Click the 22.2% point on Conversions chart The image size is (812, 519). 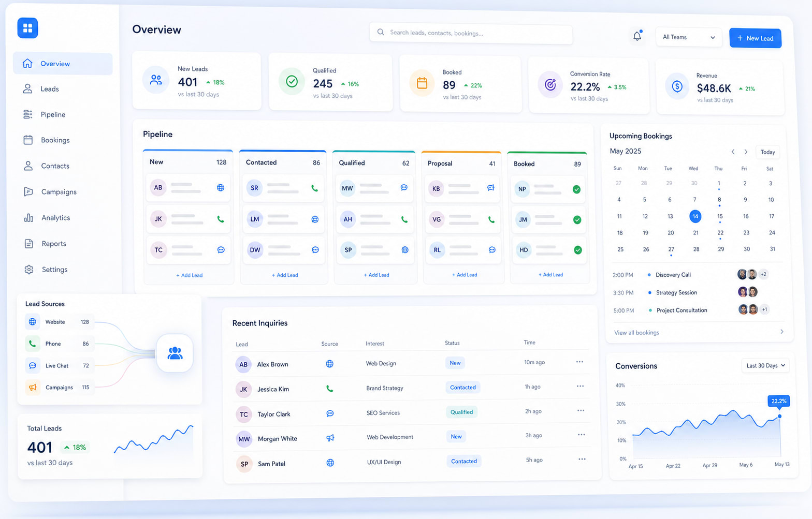pos(779,416)
